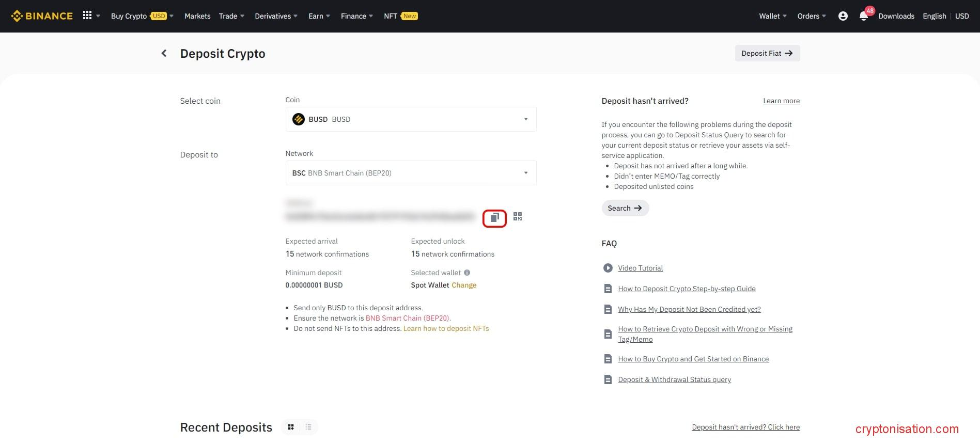Open the Network dropdown showing BSC
The image size is (980, 445).
[x=411, y=173]
